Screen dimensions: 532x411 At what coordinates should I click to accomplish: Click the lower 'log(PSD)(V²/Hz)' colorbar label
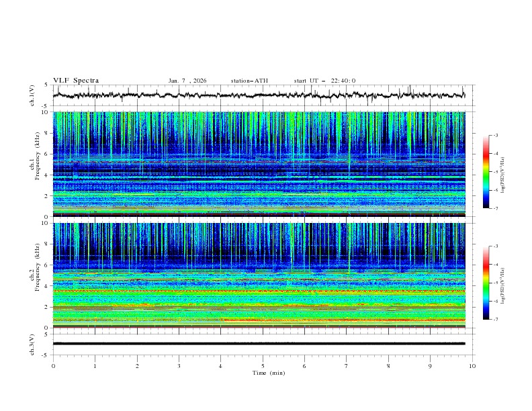[x=503, y=285]
